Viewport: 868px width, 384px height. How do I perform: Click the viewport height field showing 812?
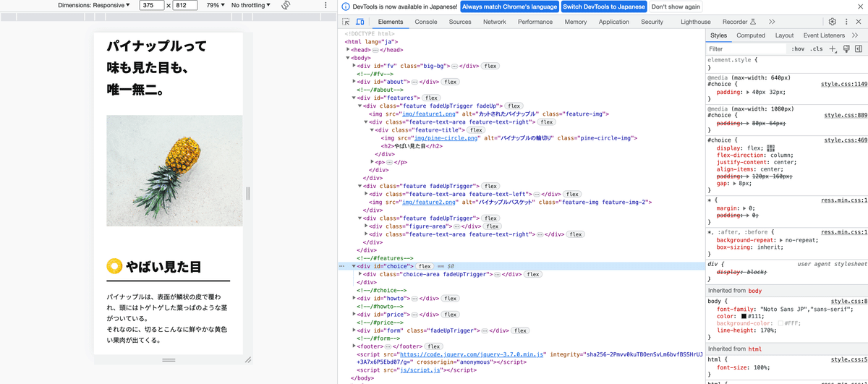[186, 5]
